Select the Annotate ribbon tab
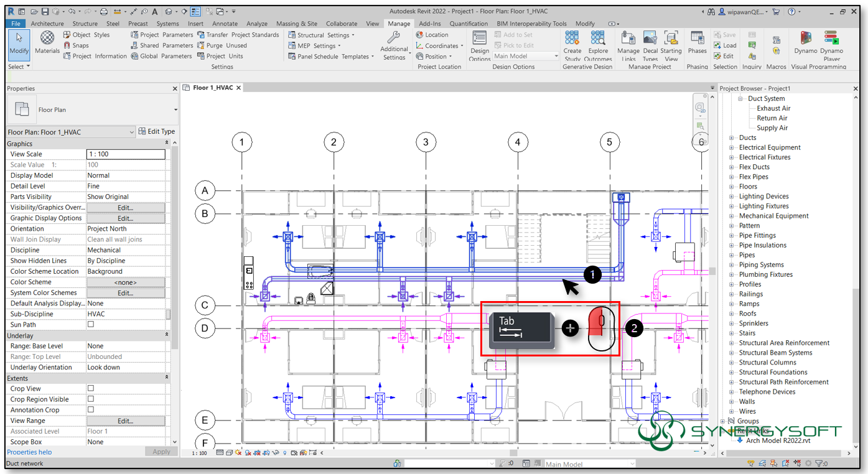The image size is (868, 474). click(225, 23)
